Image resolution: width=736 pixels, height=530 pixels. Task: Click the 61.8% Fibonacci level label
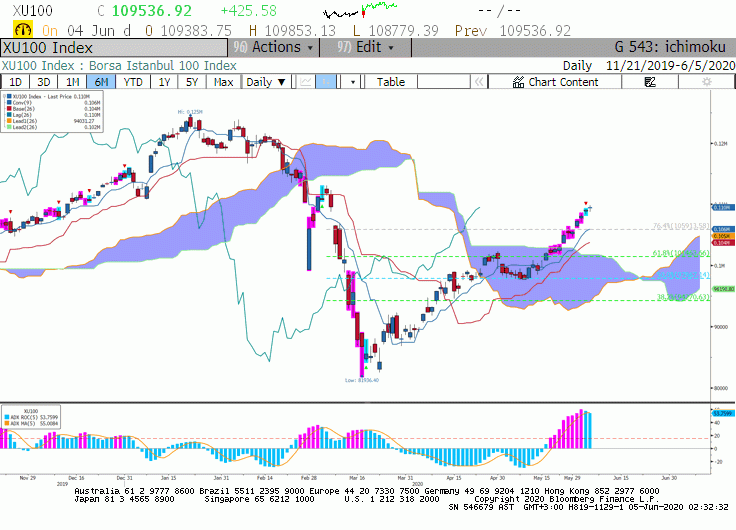pos(681,253)
